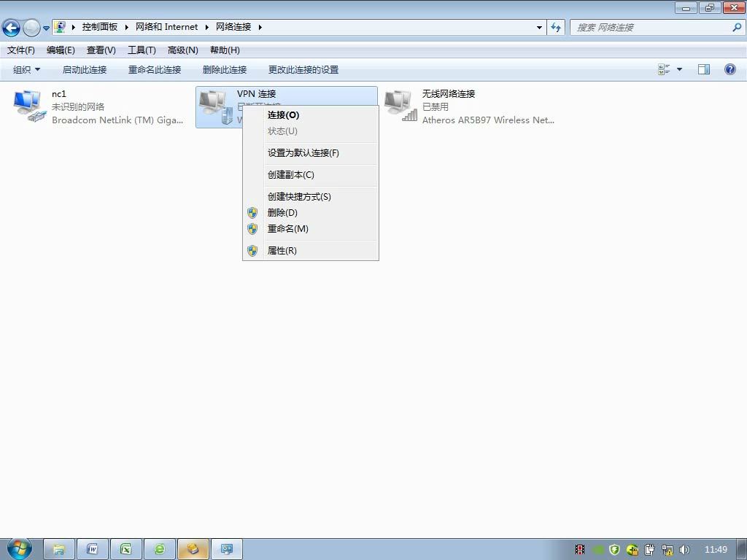This screenshot has width=747, height=560.
Task: Toggle the preview pane icon
Action: click(x=704, y=69)
